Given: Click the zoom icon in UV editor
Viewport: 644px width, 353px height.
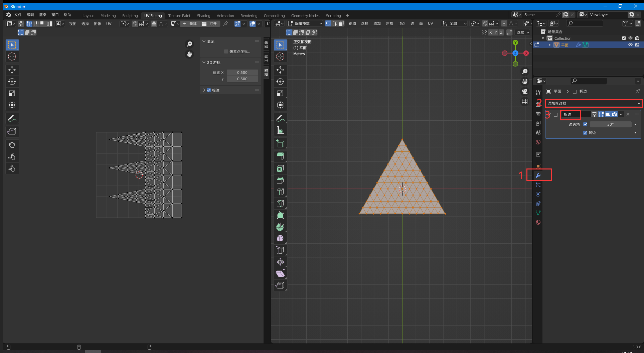Looking at the screenshot, I should [189, 44].
